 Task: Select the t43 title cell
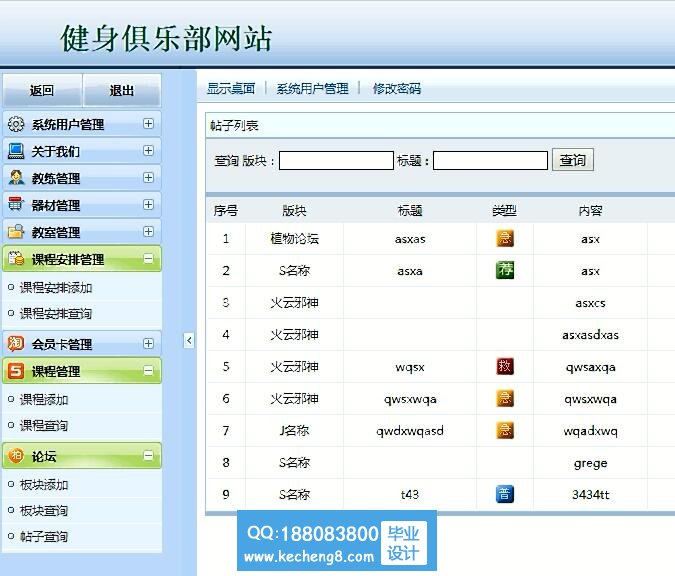[410, 495]
